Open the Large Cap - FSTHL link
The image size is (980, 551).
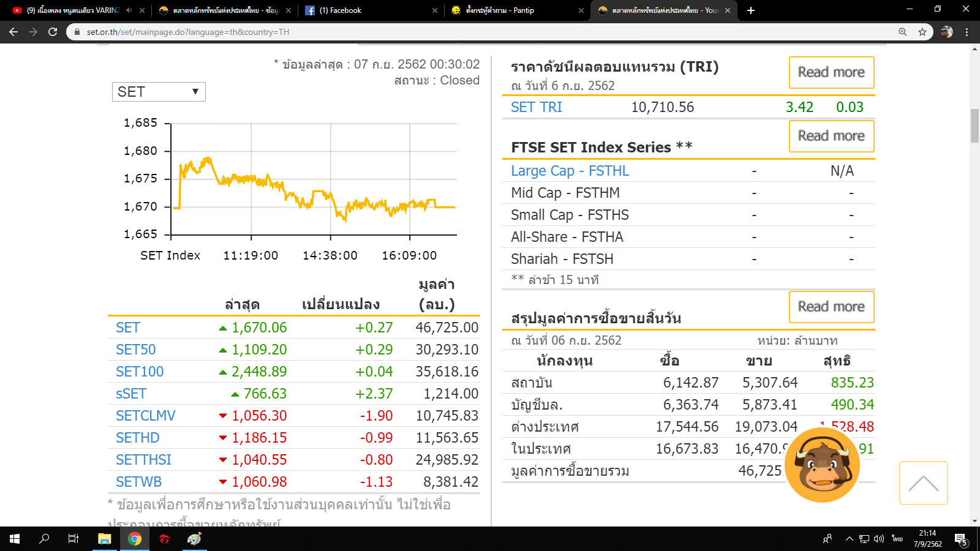point(570,171)
